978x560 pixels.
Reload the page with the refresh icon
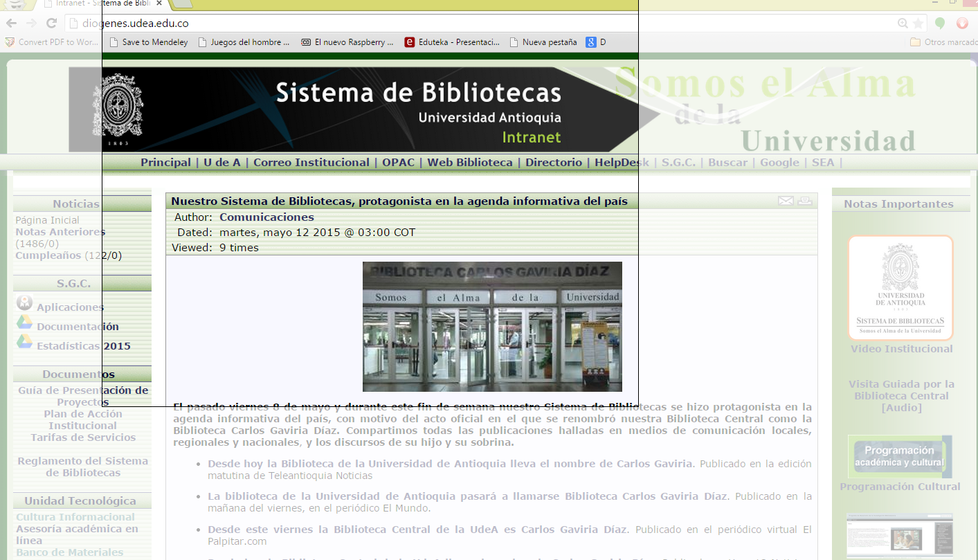(51, 23)
